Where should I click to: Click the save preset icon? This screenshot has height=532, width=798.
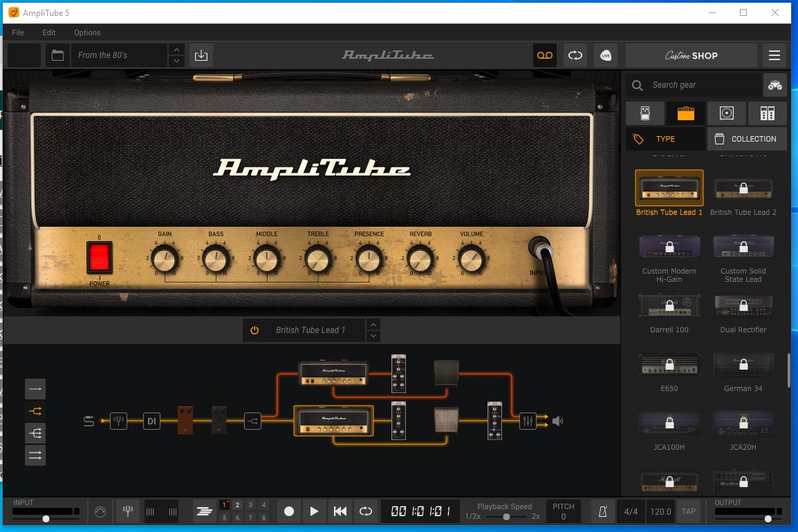tap(201, 55)
